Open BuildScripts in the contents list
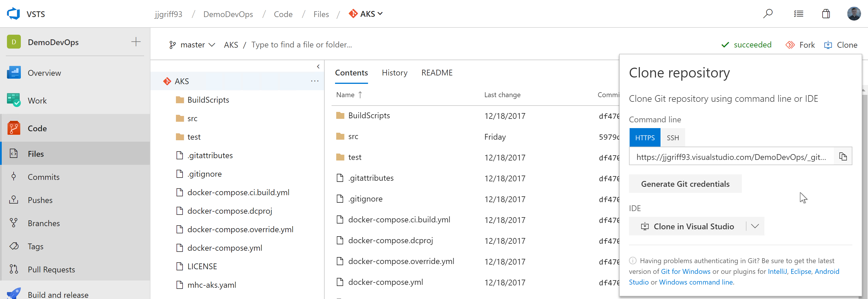The width and height of the screenshot is (868, 299). pos(369,115)
